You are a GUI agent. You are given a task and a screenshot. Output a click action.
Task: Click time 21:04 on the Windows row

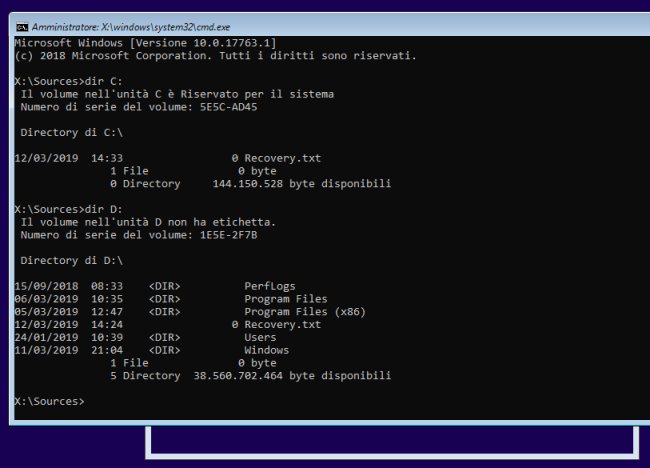click(107, 350)
